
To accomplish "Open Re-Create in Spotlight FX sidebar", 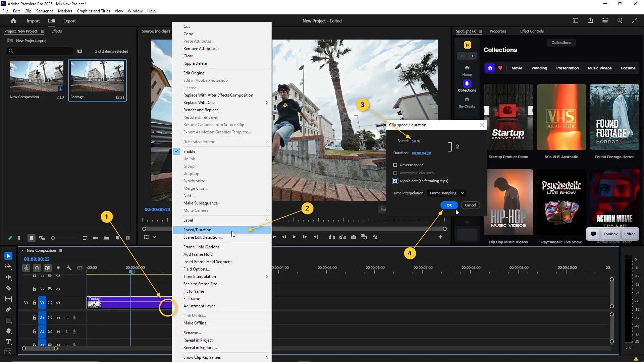I will click(x=467, y=102).
